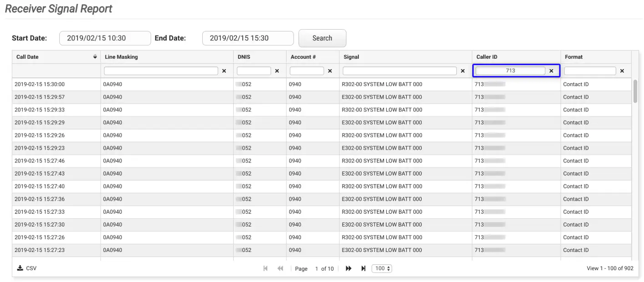Screen dimensions: 644x282
Task: Click the Call Date column header
Action: point(56,57)
